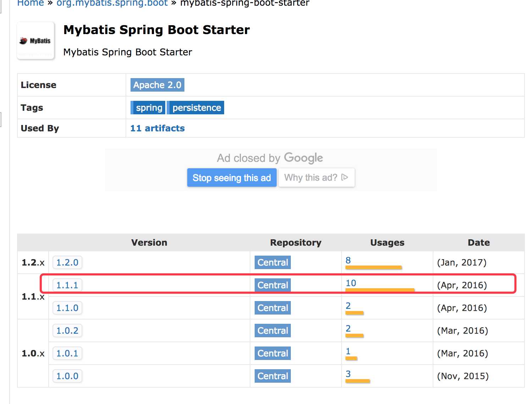The width and height of the screenshot is (532, 404).
Task: Click the (Nov, 2015) date cell
Action: pos(462,376)
